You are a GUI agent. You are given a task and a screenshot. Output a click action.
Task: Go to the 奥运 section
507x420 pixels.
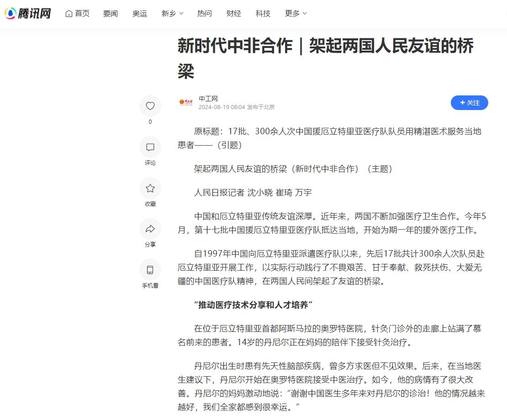(140, 14)
